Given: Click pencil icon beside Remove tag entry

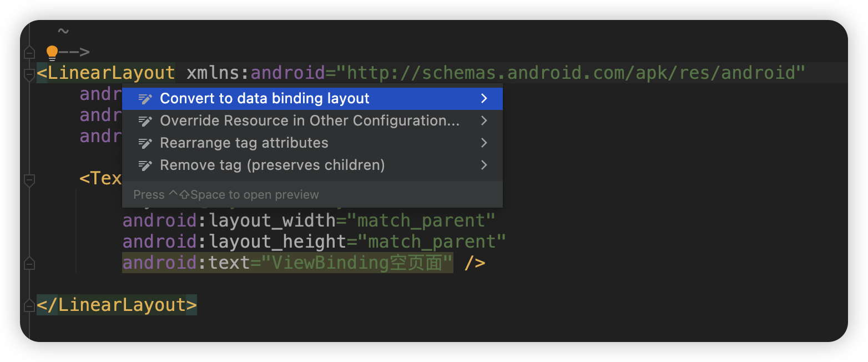Looking at the screenshot, I should 145,165.
